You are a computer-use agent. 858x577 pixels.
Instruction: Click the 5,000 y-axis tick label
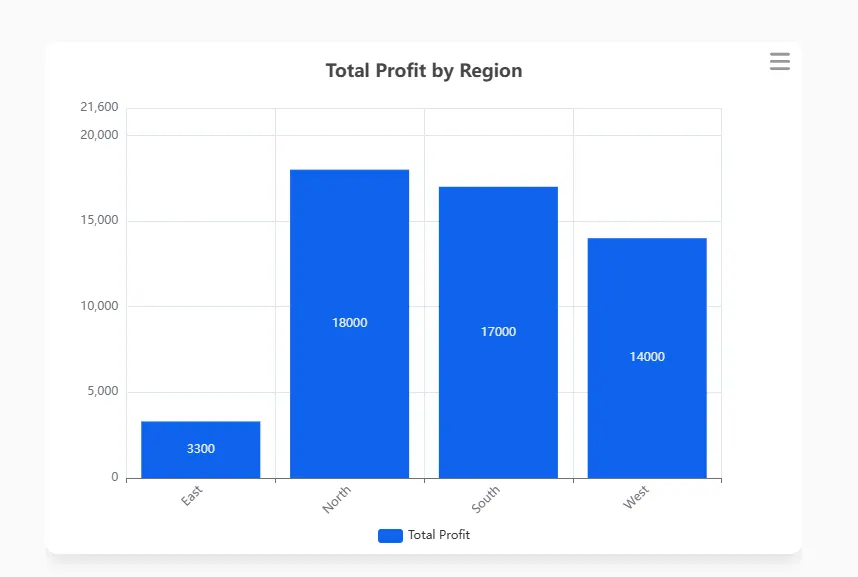pyautogui.click(x=102, y=391)
